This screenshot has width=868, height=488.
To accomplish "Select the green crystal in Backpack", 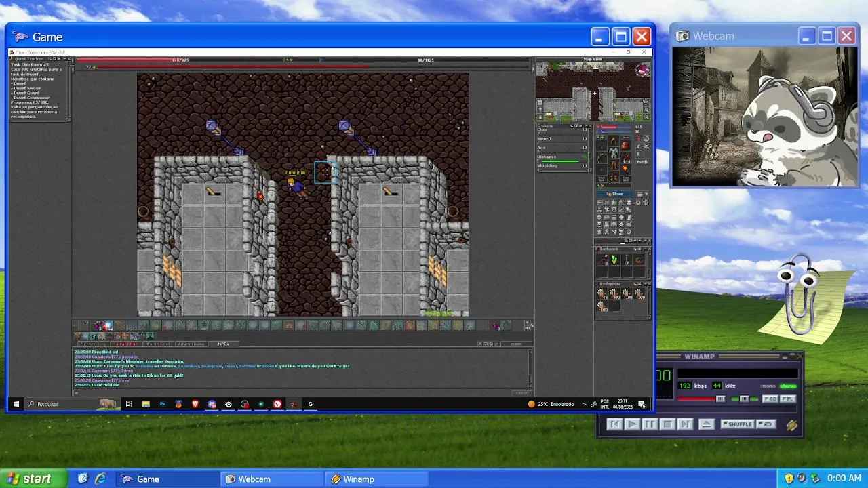I will tap(614, 260).
